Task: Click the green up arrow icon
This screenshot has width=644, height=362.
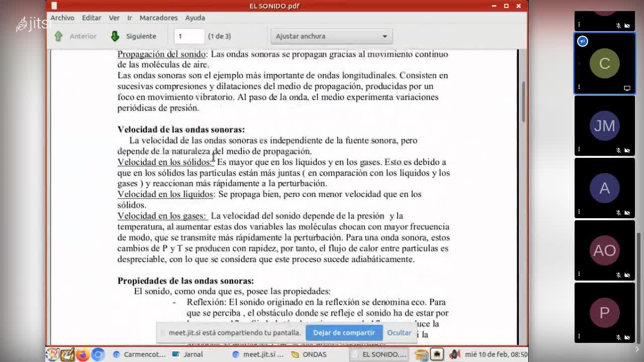Action: point(58,36)
